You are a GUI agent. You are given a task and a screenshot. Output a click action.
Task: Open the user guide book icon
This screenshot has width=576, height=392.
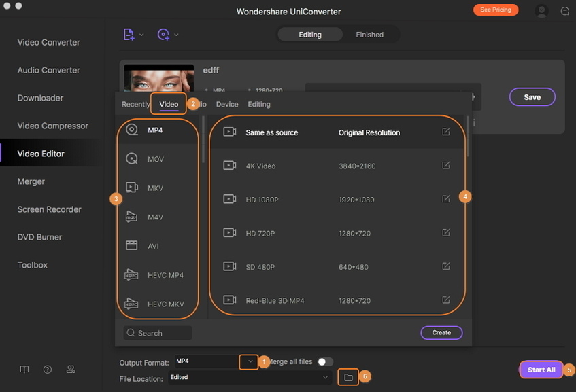[24, 370]
